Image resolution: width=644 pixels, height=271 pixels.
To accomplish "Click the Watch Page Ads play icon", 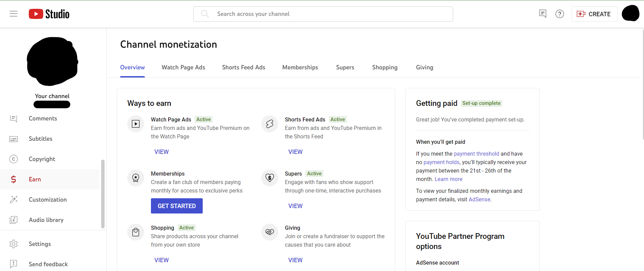I will point(136,124).
